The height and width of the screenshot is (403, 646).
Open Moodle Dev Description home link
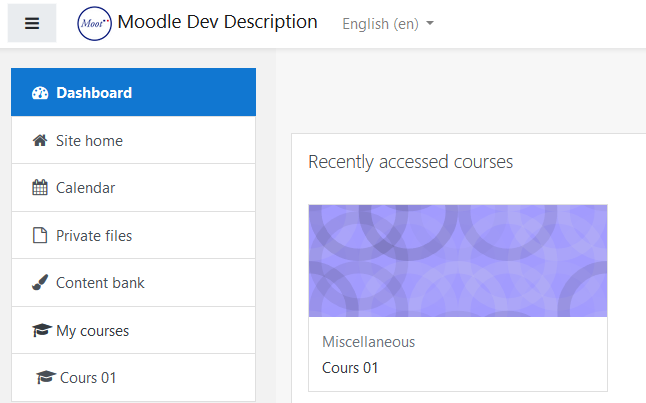point(217,22)
